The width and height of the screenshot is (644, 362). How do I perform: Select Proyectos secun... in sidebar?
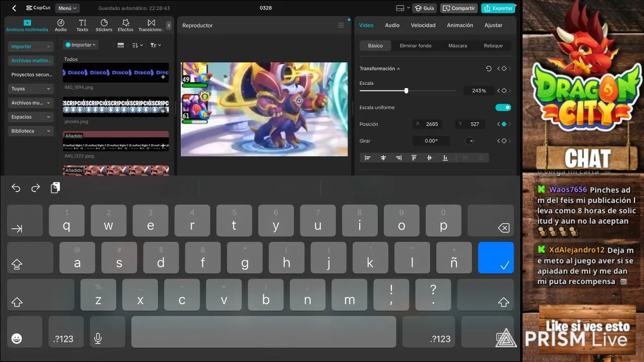(32, 74)
